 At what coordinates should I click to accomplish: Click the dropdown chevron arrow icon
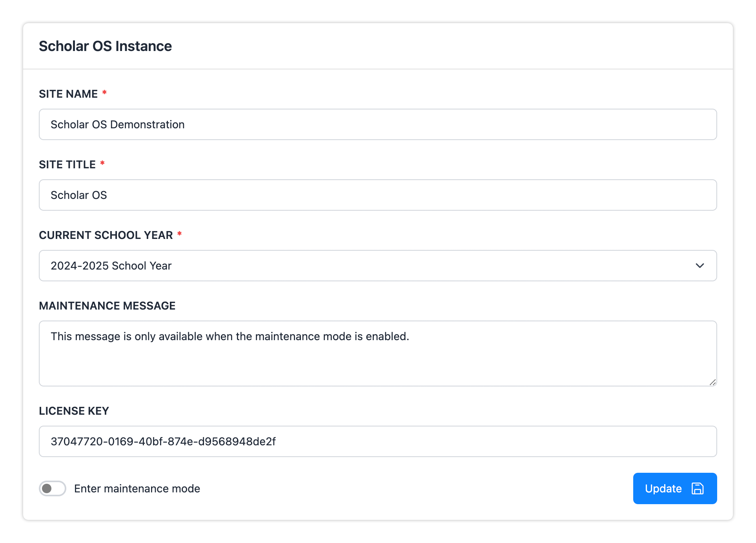point(700,266)
